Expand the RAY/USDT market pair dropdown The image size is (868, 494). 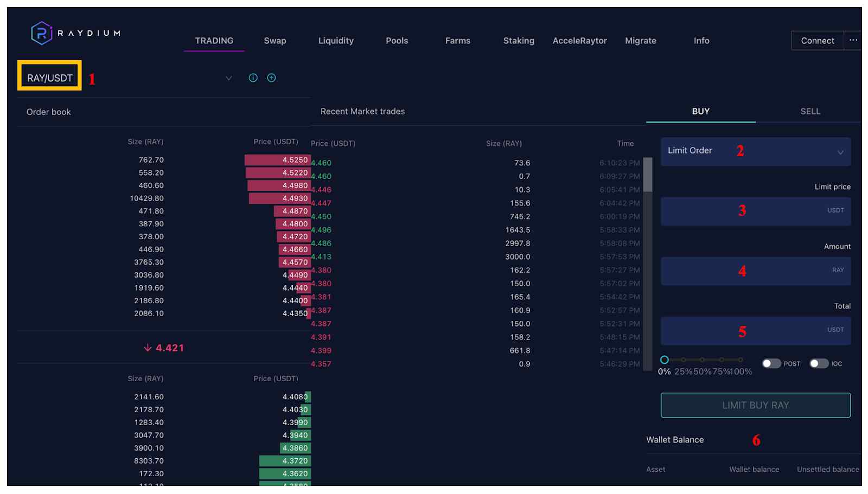[228, 78]
